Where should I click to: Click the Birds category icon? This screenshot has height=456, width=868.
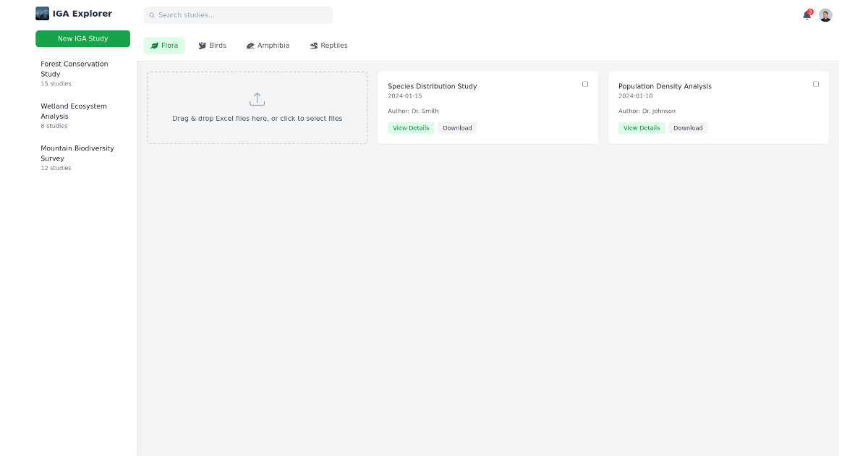(203, 46)
